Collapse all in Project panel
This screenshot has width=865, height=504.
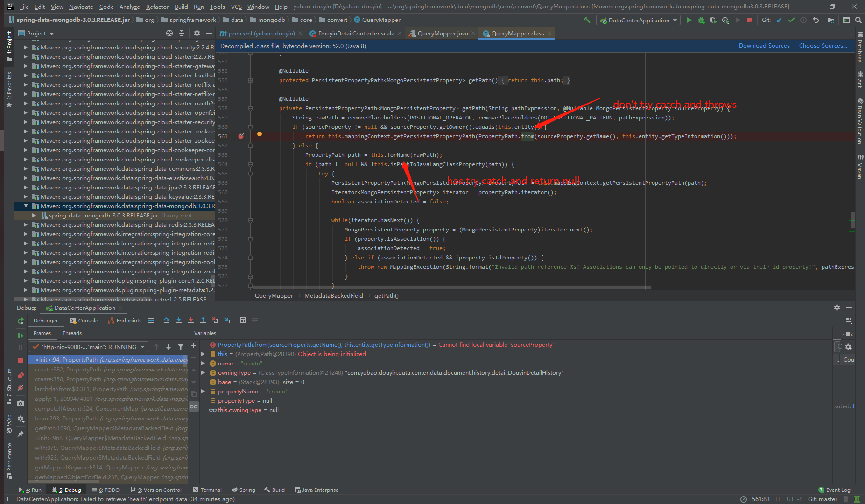point(182,33)
